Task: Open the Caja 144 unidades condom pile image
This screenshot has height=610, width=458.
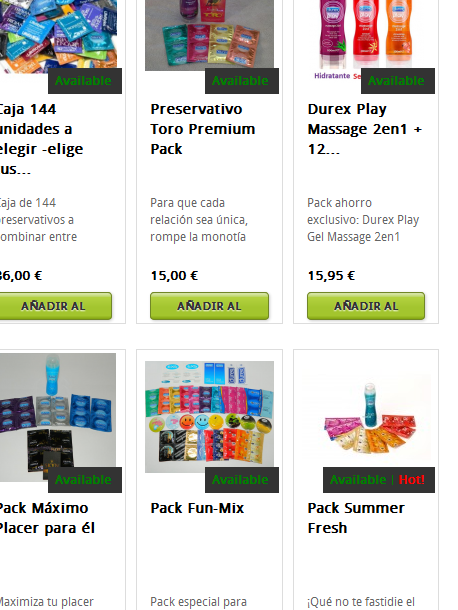Action: point(58,37)
